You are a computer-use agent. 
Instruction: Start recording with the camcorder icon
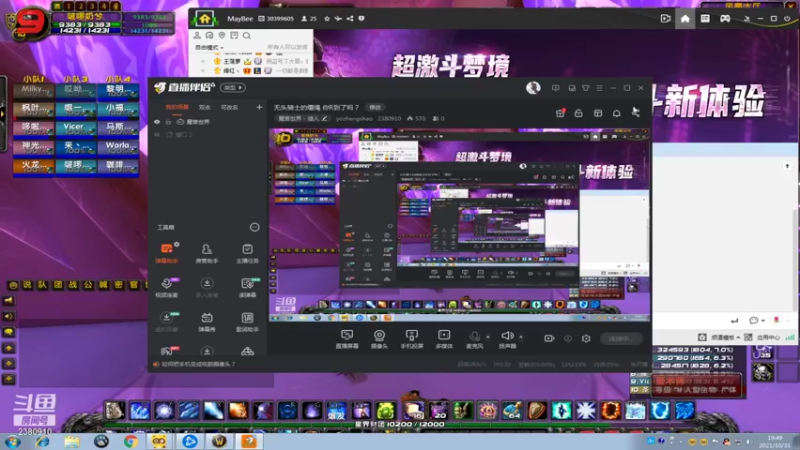pos(549,338)
